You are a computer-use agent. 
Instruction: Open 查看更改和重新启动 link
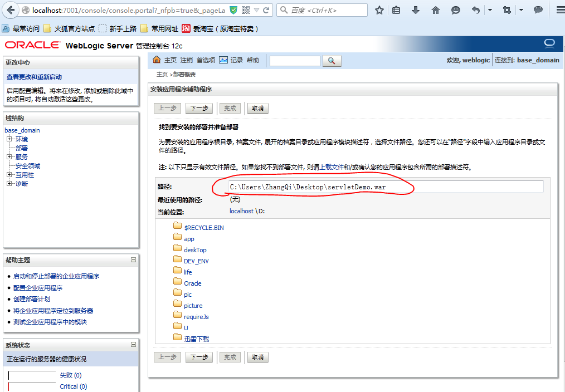pyautogui.click(x=34, y=77)
